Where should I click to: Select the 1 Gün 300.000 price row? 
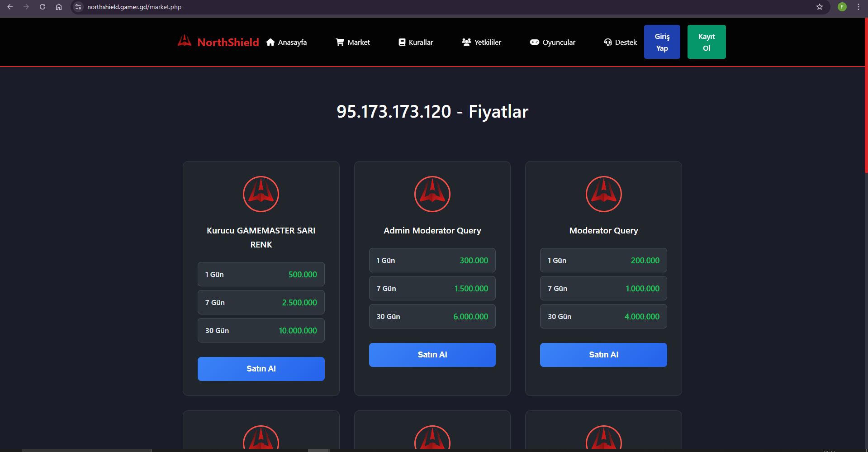432,260
